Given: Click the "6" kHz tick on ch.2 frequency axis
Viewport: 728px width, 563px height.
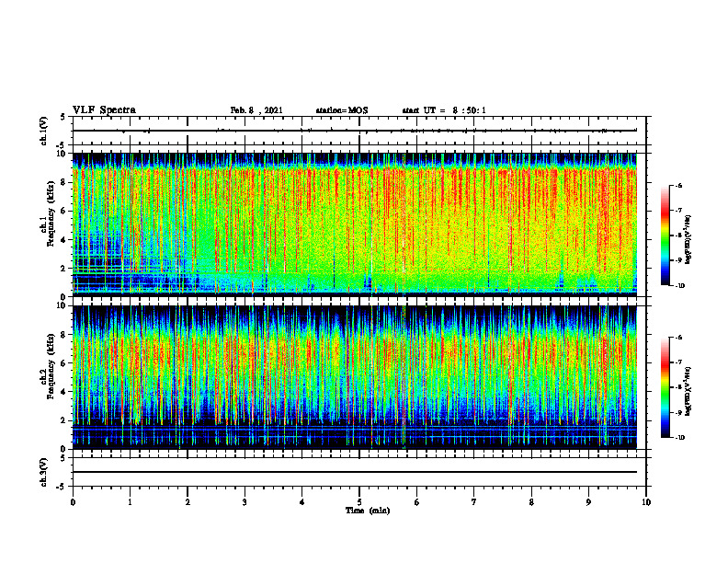Looking at the screenshot, I should [65, 363].
